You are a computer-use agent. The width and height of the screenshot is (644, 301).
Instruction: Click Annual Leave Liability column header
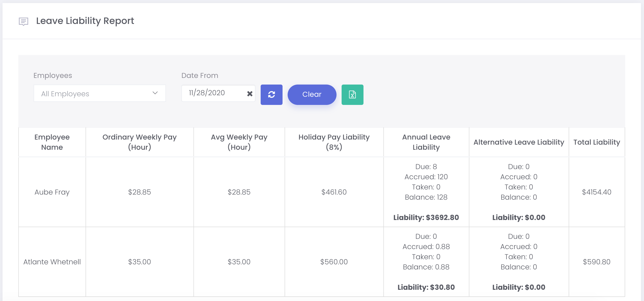(426, 142)
